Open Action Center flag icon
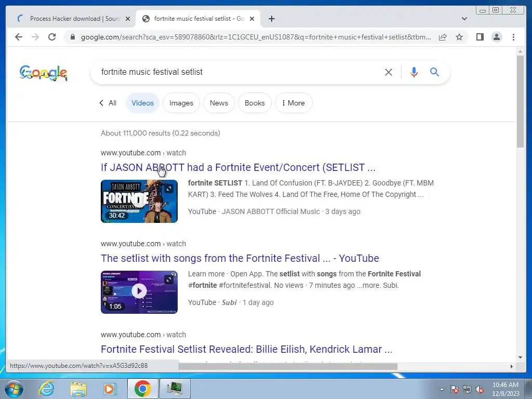Viewport: 532px width, 399px height. pyautogui.click(x=454, y=390)
